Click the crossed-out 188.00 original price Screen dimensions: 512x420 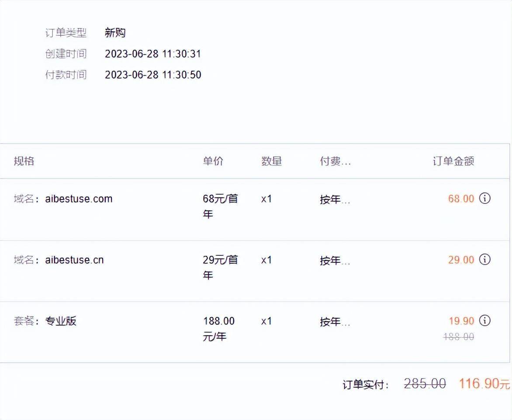click(x=458, y=337)
